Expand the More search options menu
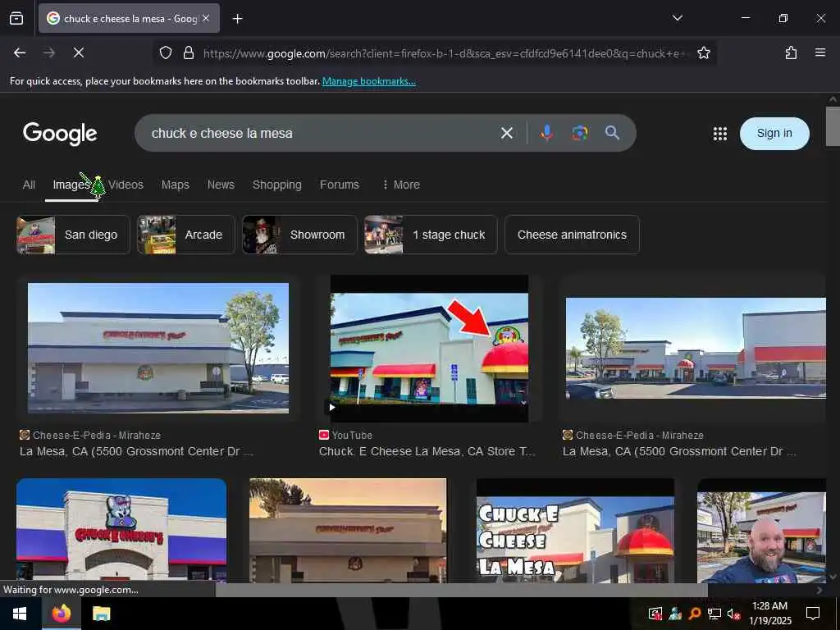This screenshot has width=840, height=630. click(401, 185)
